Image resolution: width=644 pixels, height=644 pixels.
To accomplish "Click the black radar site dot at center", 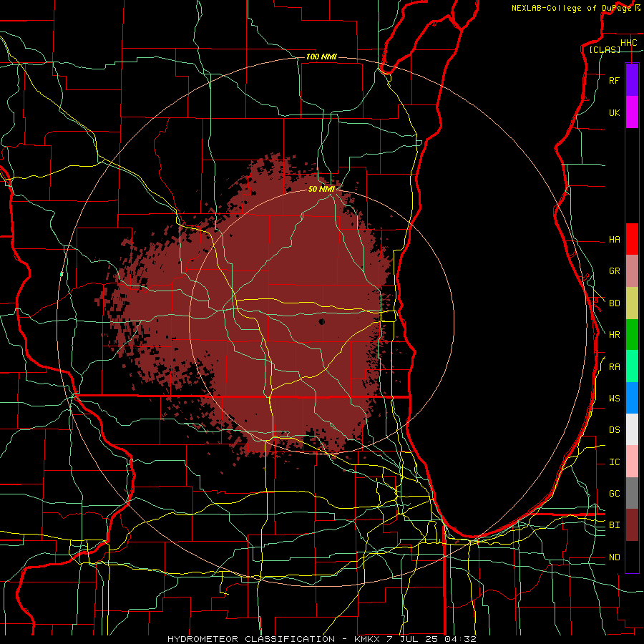I will [x=321, y=321].
